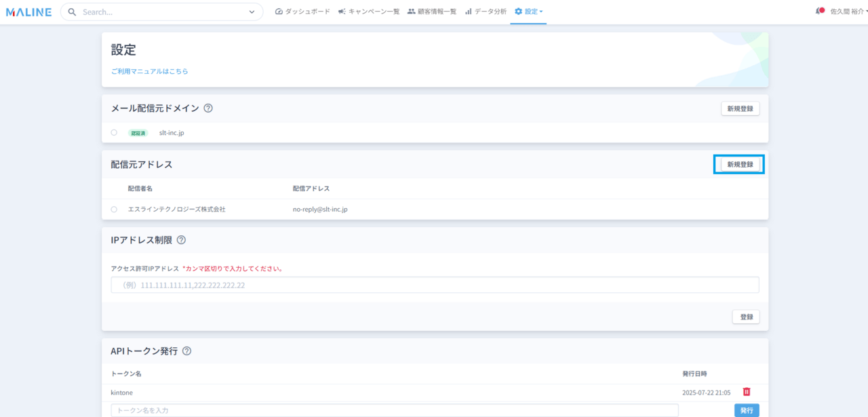The height and width of the screenshot is (417, 868).
Task: Click the アクセス許可IPアドレス input field
Action: 435,285
